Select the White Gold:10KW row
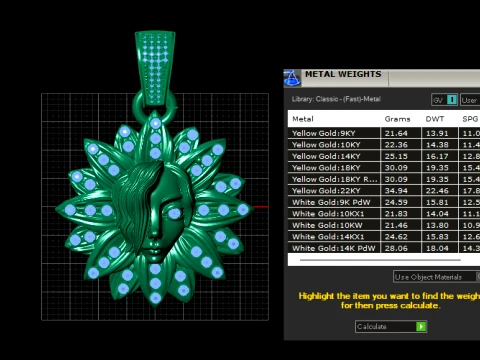 pyautogui.click(x=384, y=225)
